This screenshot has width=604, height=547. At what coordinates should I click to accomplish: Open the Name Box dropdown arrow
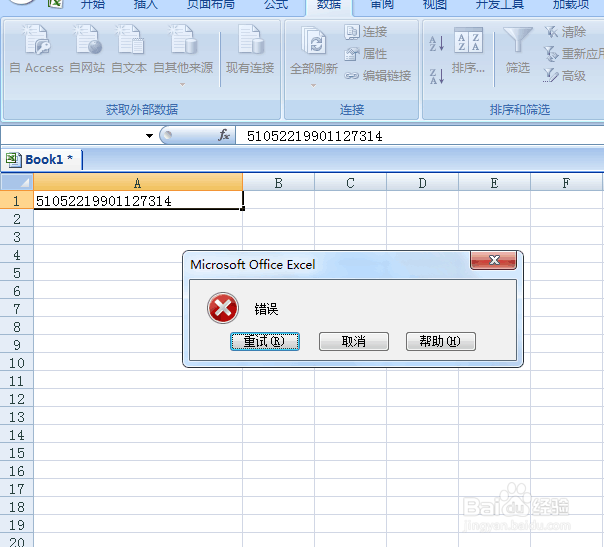[149, 136]
